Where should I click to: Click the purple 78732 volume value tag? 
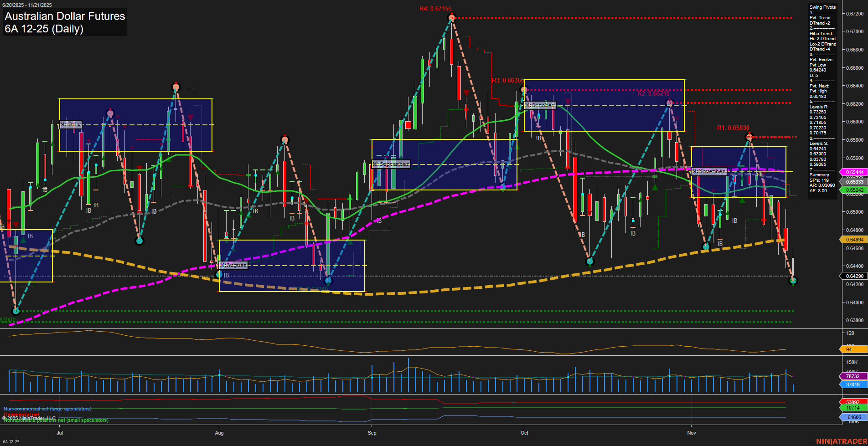tap(853, 376)
